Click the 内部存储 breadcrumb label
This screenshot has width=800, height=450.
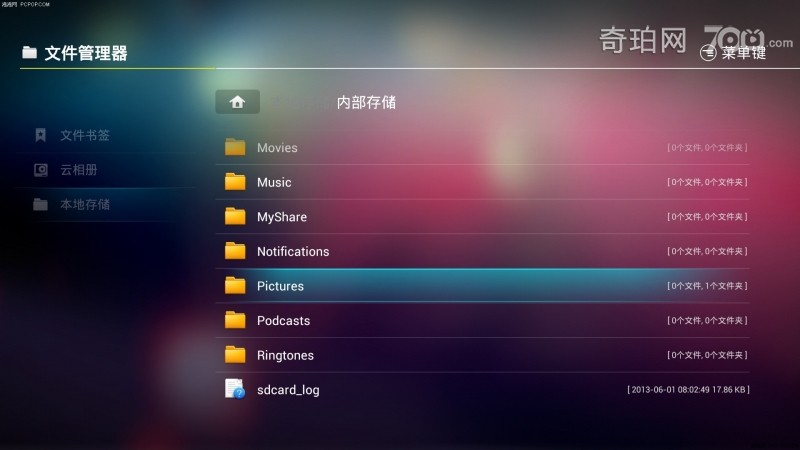point(366,103)
